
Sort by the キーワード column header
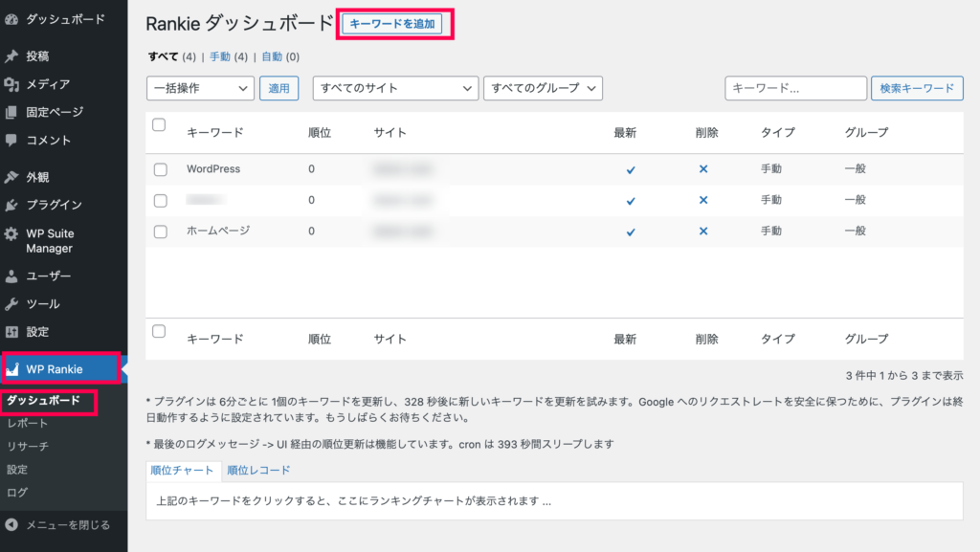tap(215, 132)
